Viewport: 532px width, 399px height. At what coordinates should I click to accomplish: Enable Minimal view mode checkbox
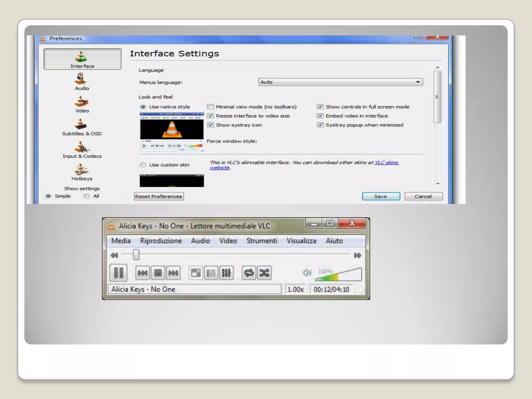coord(210,107)
